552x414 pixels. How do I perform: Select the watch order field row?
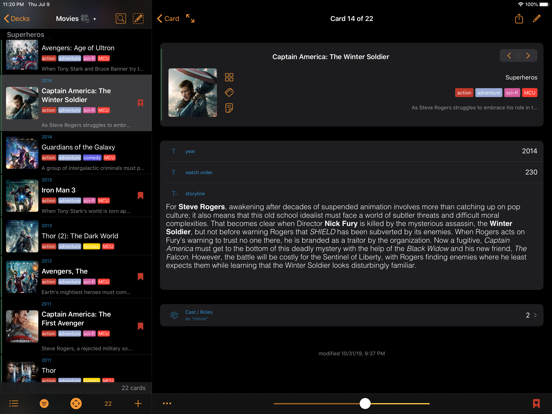click(x=351, y=172)
